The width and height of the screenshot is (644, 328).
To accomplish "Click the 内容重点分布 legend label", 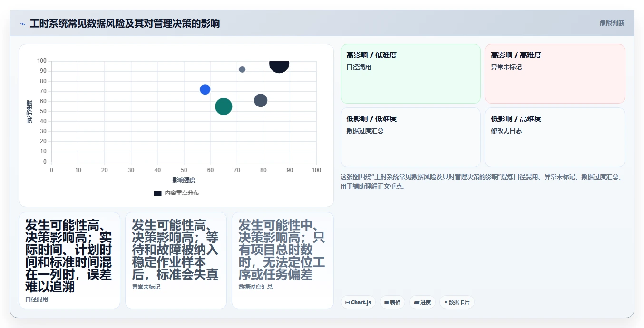I will pos(182,193).
